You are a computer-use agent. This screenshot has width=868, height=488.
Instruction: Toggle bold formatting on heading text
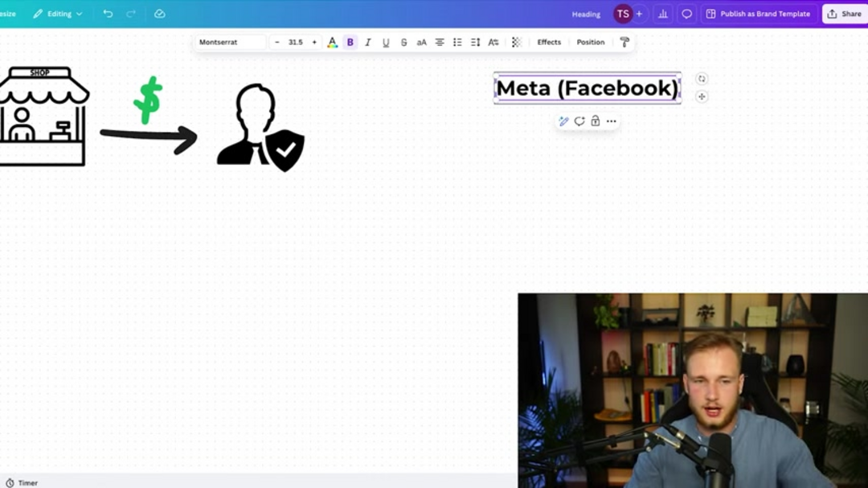(x=350, y=43)
